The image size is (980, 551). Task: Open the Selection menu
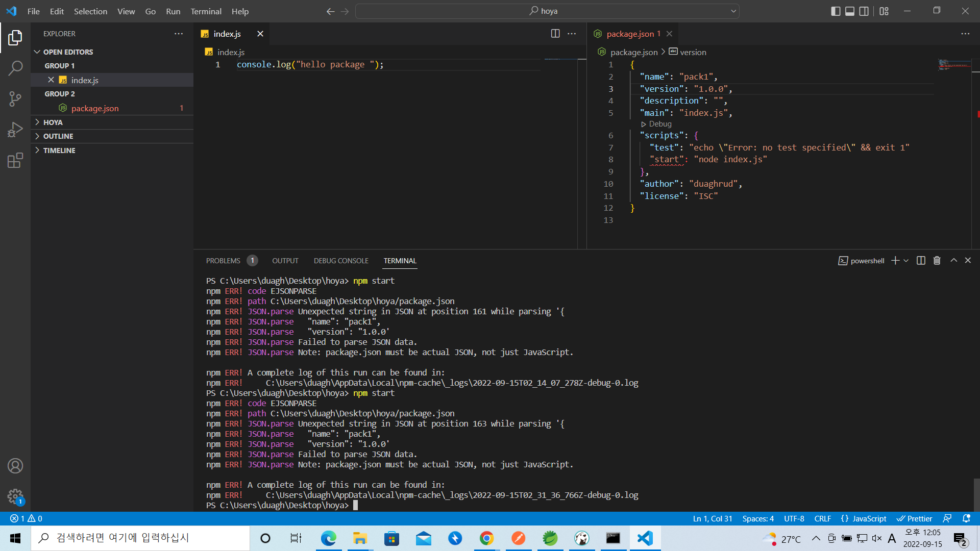[90, 11]
